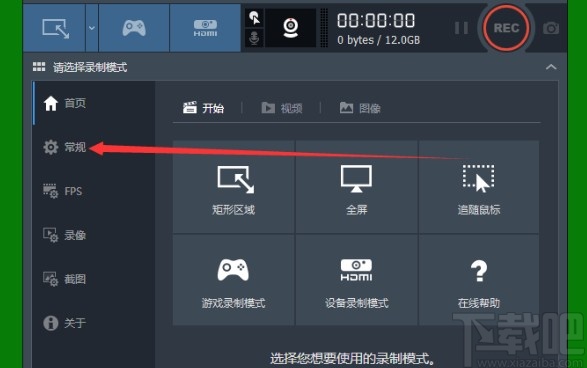This screenshot has width=587, height=368.
Task: Select the rectangle screen recording mode button
Action: tap(55, 28)
